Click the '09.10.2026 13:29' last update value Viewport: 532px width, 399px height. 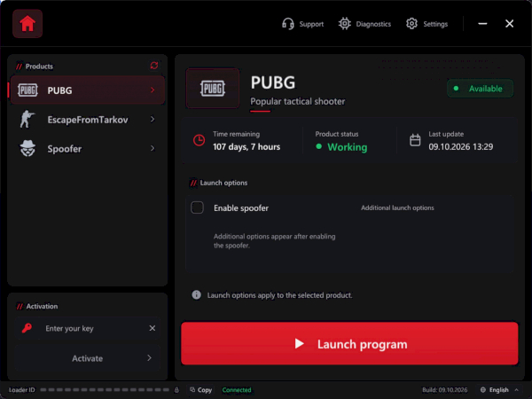[461, 147]
